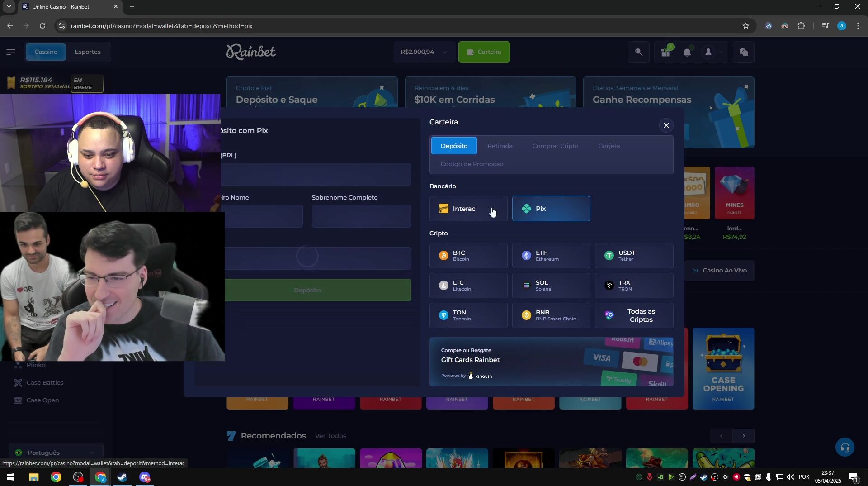Open Chrome three-dot menu
The height and width of the screenshot is (486, 868).
(x=858, y=26)
